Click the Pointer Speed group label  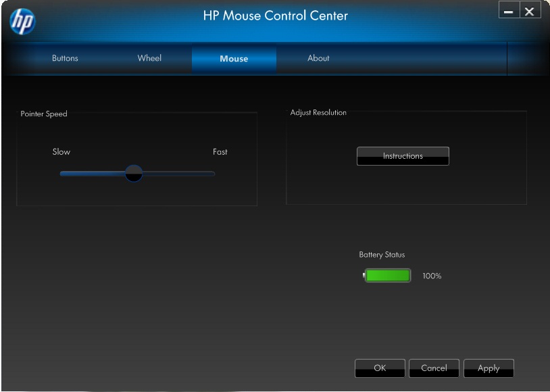[x=44, y=114]
